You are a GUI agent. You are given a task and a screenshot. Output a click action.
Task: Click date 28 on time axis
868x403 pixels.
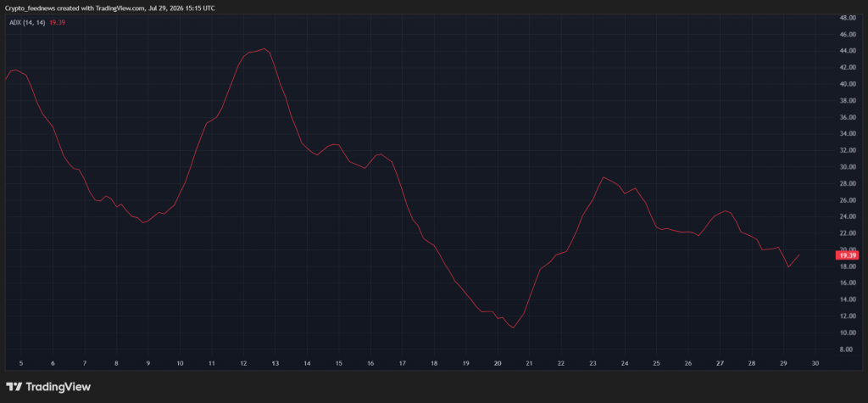(752, 364)
